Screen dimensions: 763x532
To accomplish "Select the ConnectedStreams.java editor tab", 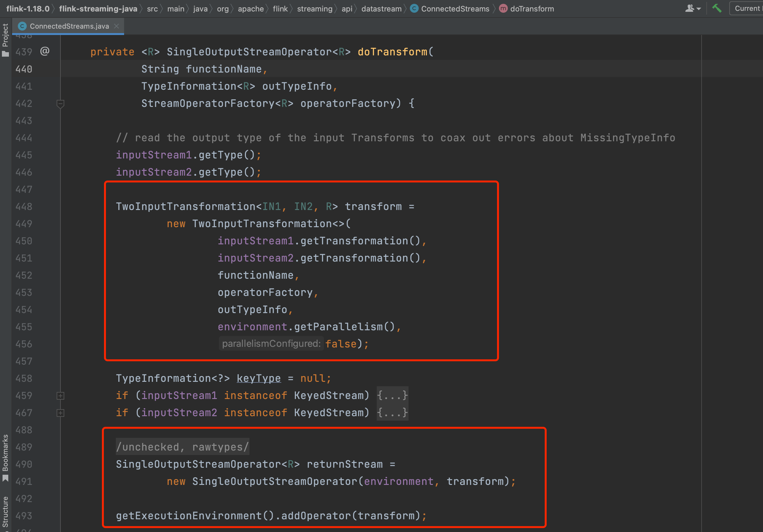I will pyautogui.click(x=69, y=26).
